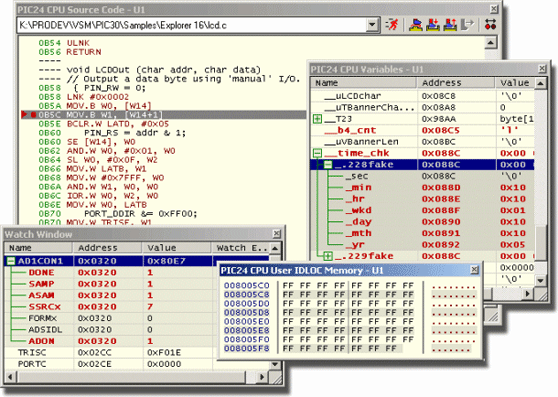Click the Address column header in Watch Window
The image size is (558, 397).
[107, 248]
